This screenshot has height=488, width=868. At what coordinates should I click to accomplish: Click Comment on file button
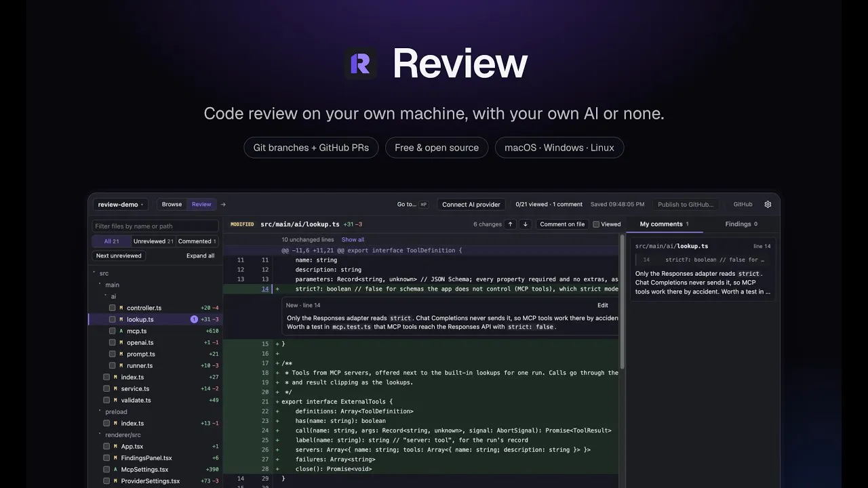pos(562,224)
